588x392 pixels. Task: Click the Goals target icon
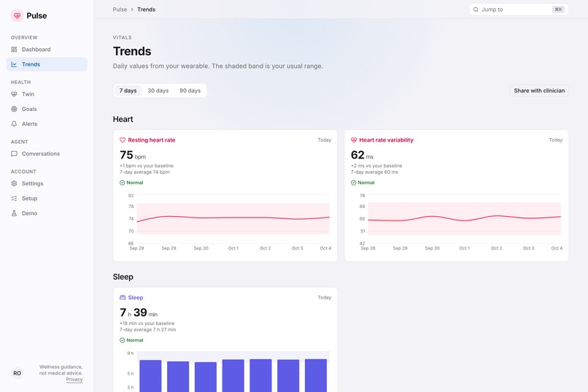(14, 109)
